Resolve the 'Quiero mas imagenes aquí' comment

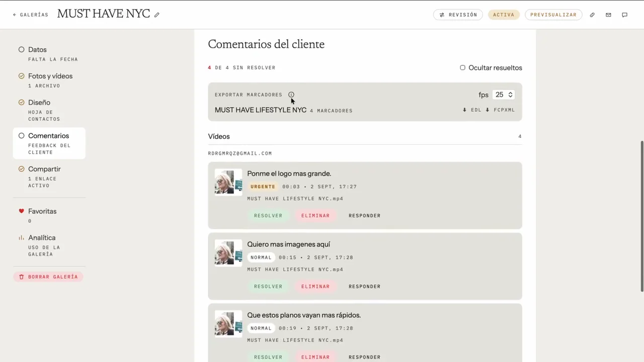click(268, 287)
